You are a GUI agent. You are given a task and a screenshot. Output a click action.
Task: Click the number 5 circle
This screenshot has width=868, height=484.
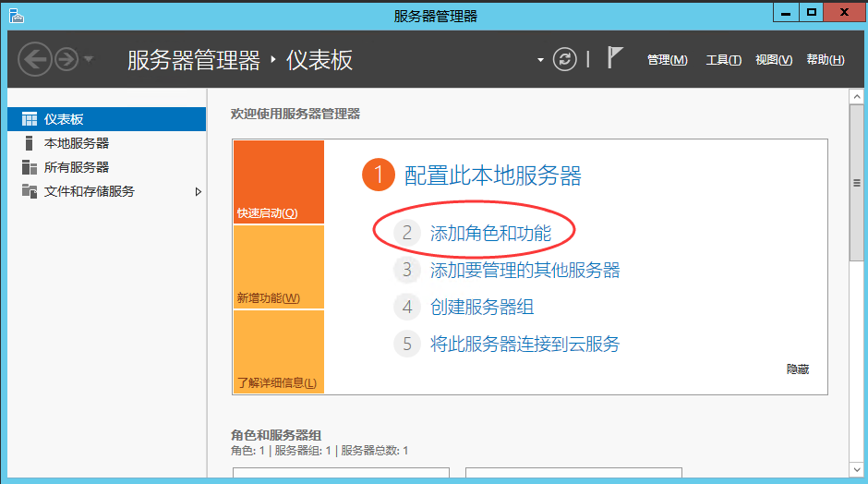click(x=407, y=344)
